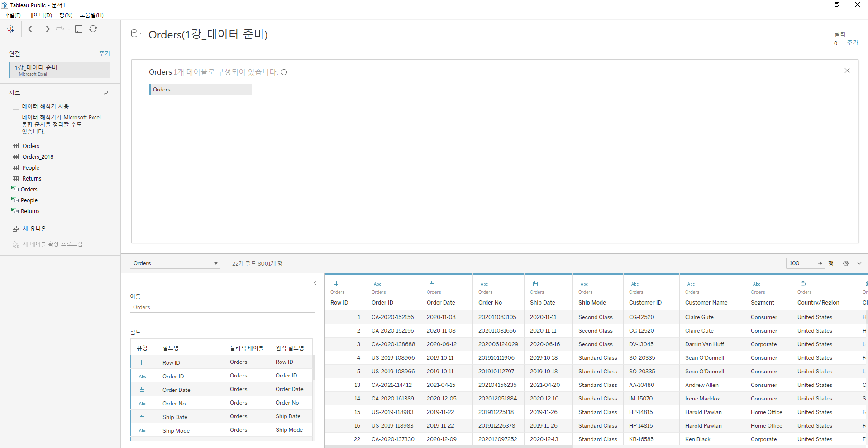Click the Segment column header
Screen dimensions: 868x448
[x=763, y=303]
